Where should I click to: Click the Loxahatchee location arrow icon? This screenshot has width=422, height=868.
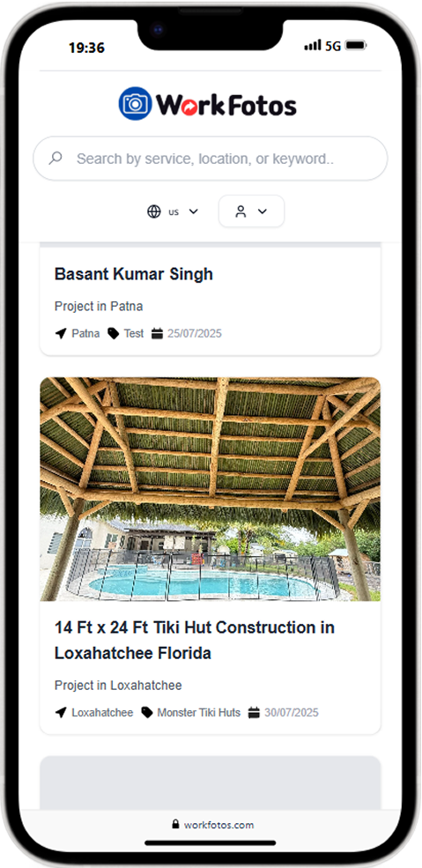60,712
